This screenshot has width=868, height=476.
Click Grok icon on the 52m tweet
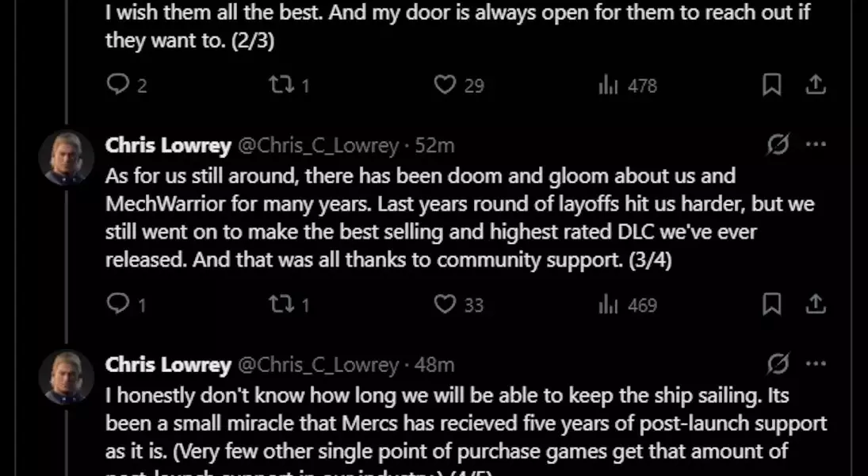pyautogui.click(x=778, y=144)
